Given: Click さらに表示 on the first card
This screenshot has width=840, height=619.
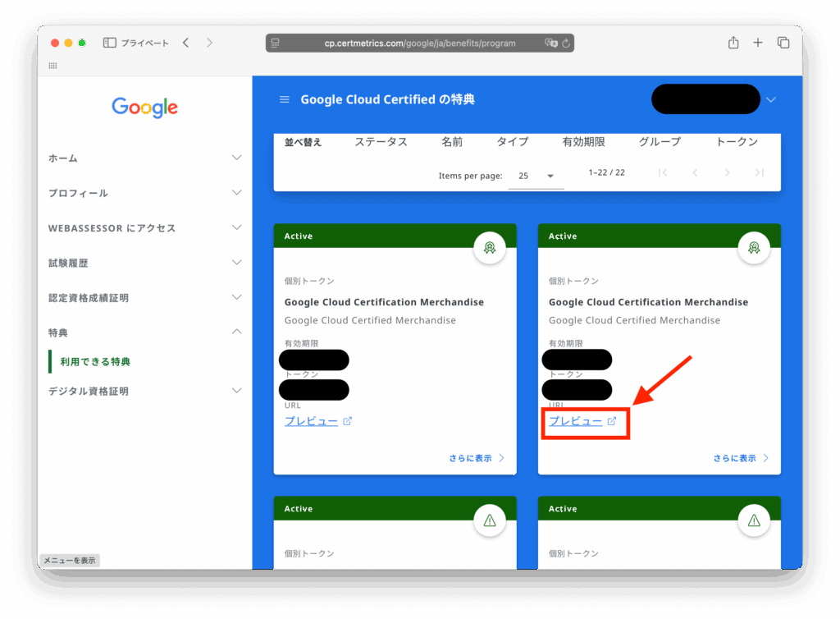Looking at the screenshot, I should (x=477, y=458).
